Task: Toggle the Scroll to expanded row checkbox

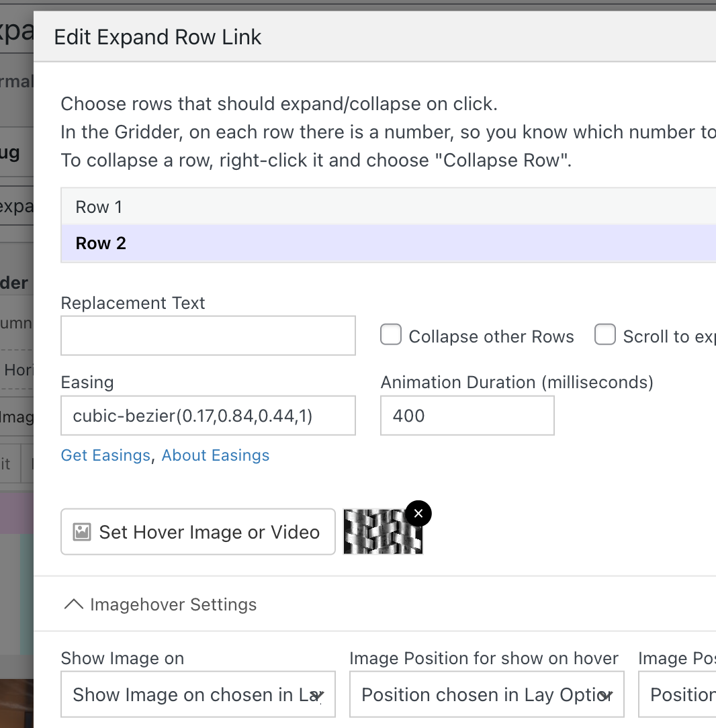Action: pos(605,335)
